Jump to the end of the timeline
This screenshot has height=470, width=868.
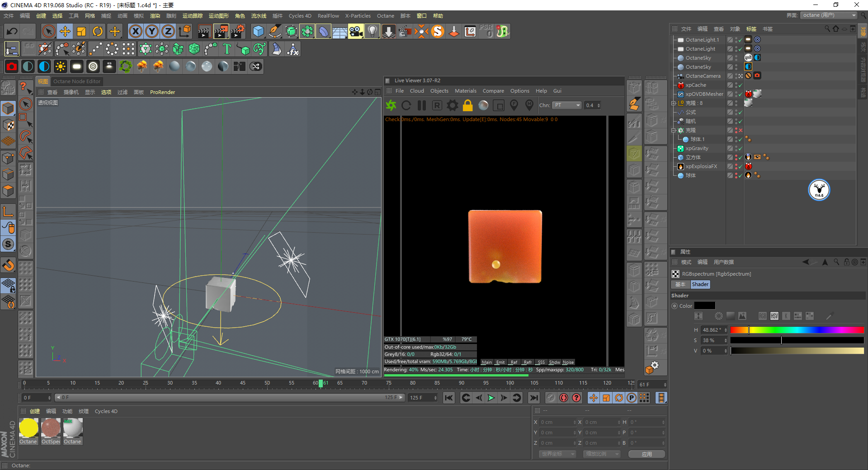[534, 398]
